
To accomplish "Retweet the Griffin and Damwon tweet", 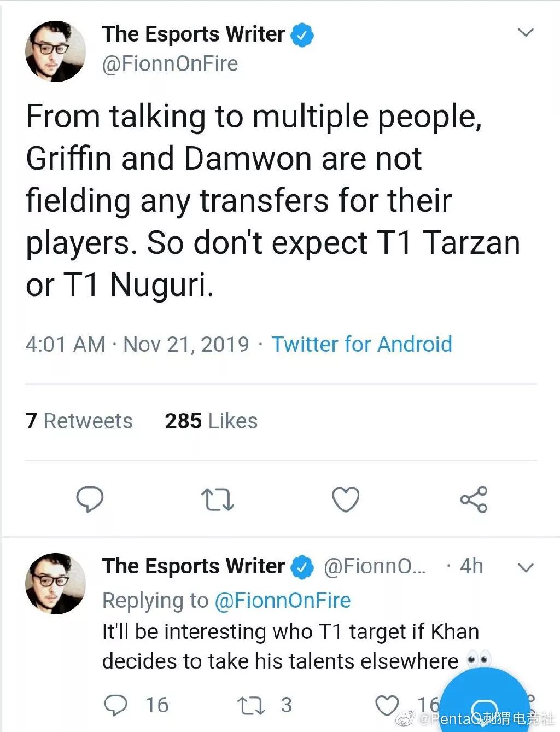I will coord(218,499).
